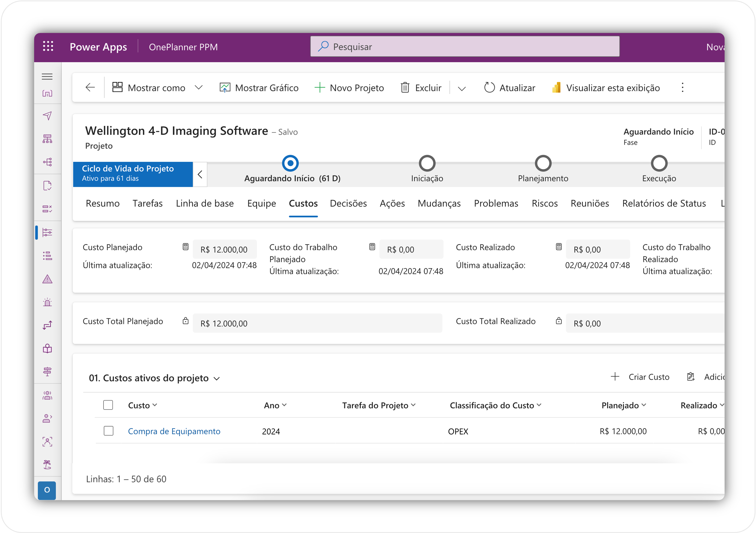Viewport: 756px width, 533px height.
Task: Open the Compra de Equipamento link
Action: coord(174,431)
